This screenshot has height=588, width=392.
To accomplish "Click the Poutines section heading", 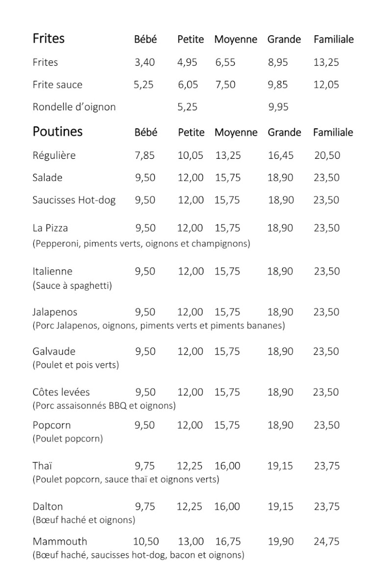I will click(x=57, y=131).
